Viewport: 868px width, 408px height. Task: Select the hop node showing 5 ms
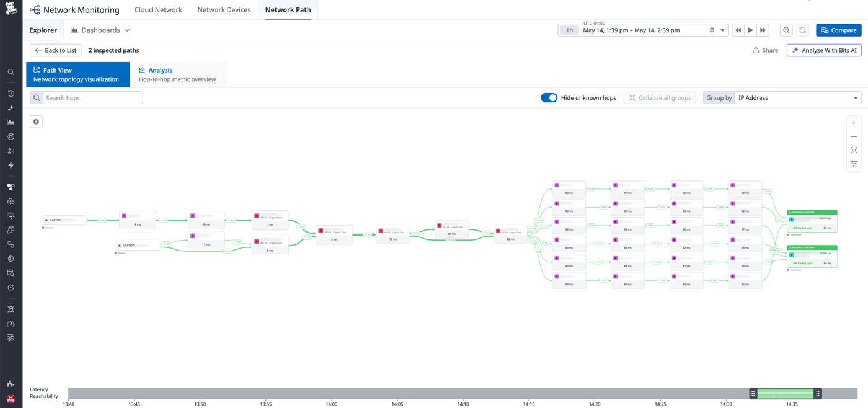334,235
